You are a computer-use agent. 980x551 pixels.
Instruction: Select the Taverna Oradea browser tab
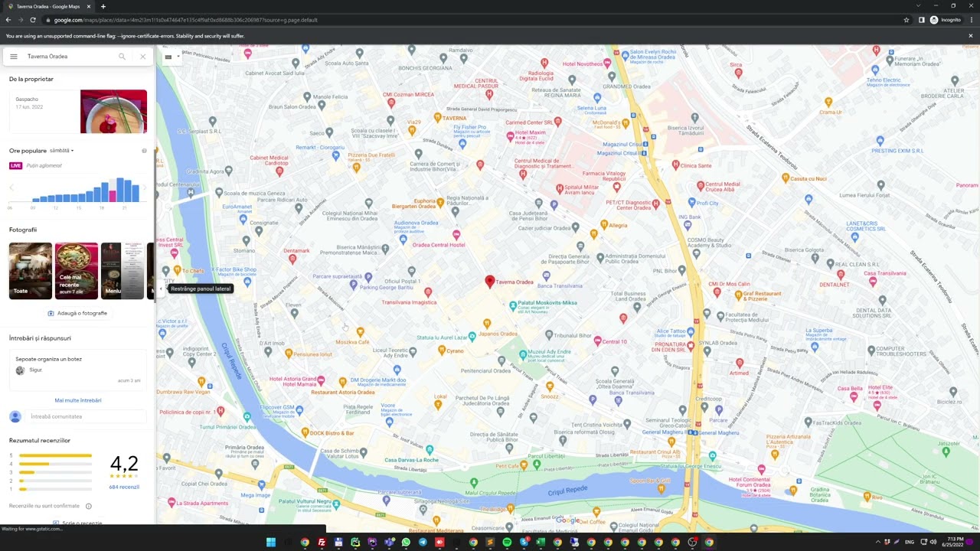pos(48,6)
